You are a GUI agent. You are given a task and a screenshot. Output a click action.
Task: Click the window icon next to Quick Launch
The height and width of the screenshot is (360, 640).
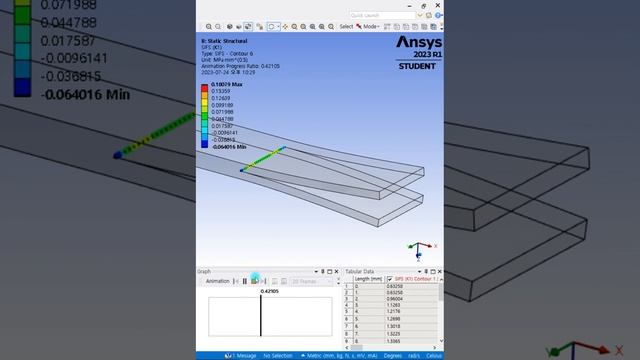pos(429,16)
